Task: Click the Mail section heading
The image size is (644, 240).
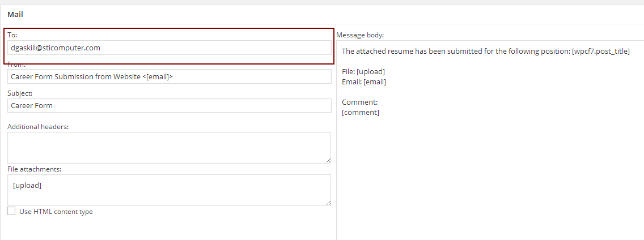Action: pyautogui.click(x=15, y=14)
